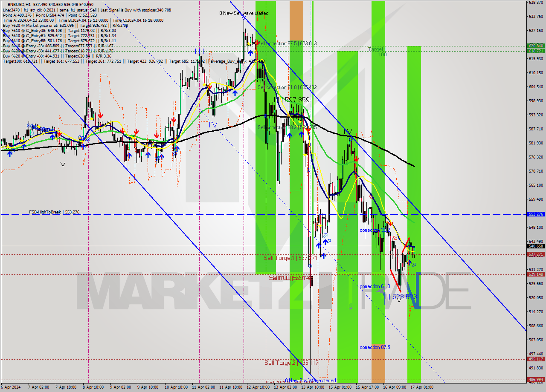Viewport: 546px width, 392px height.
Task: Click the '13 Apr 18:00' time axis label
Action: click(x=313, y=387)
